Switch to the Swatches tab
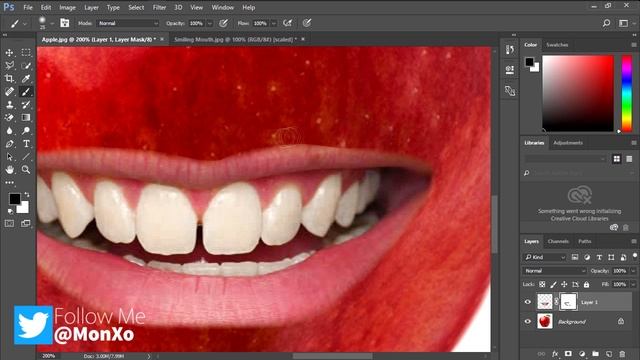 coord(557,45)
